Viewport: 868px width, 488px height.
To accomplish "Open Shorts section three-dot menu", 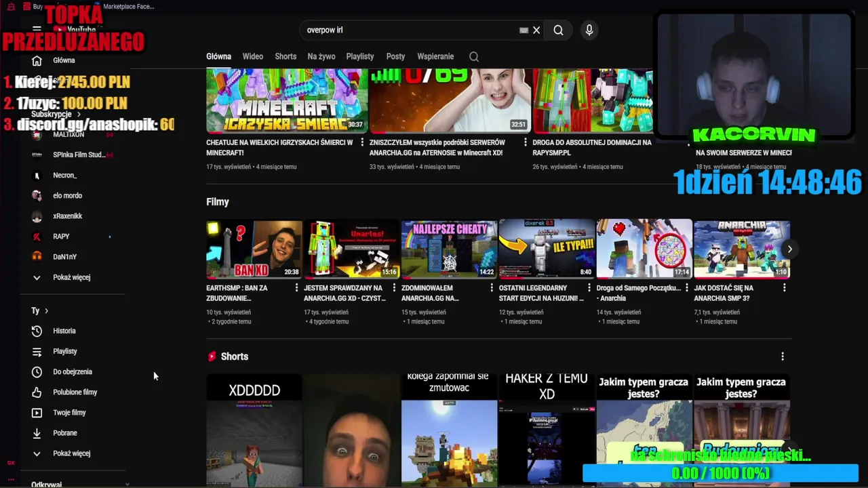I will tap(783, 357).
